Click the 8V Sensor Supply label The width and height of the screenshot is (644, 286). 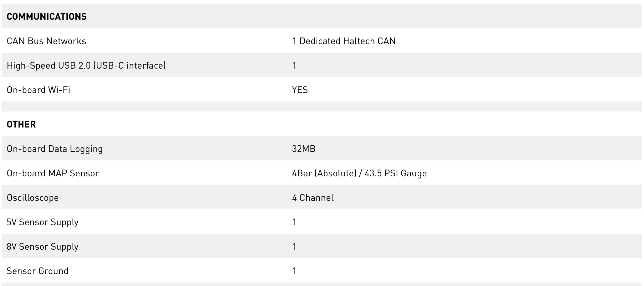[43, 247]
